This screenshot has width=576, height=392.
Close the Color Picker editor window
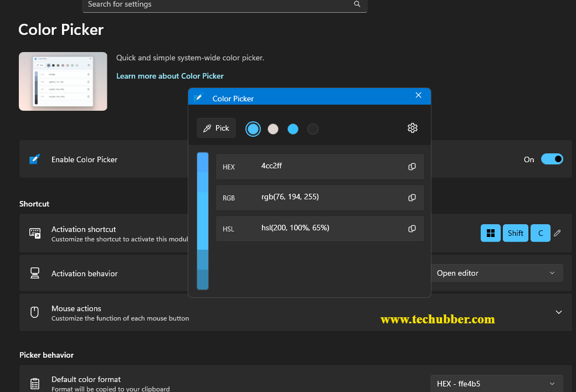418,95
